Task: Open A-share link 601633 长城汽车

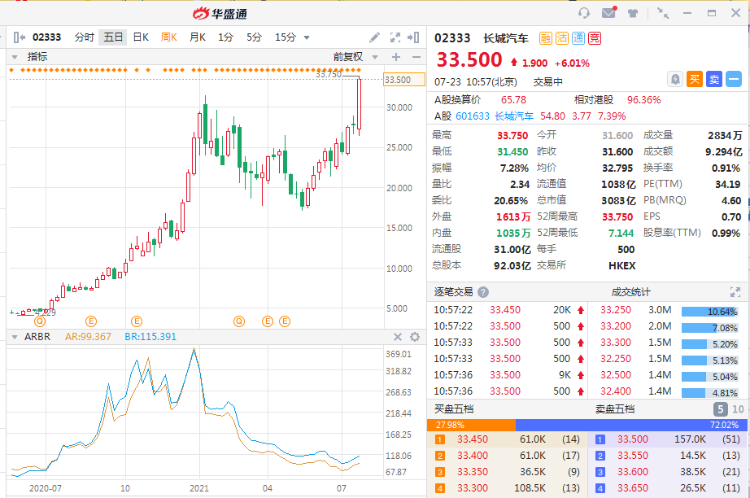Action: (x=494, y=116)
